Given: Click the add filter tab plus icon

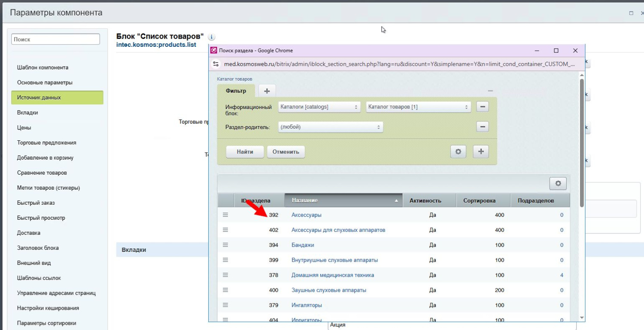Looking at the screenshot, I should click(267, 91).
